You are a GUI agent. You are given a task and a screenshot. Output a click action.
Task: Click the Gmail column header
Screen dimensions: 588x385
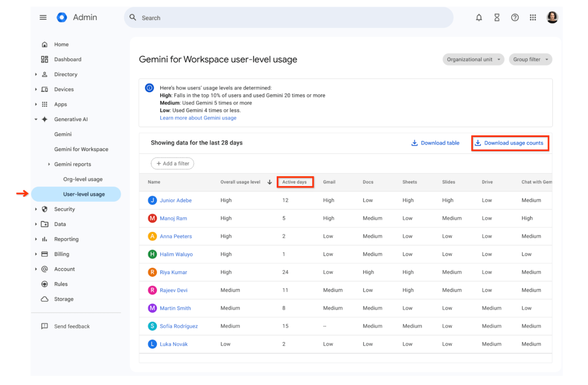tap(329, 182)
